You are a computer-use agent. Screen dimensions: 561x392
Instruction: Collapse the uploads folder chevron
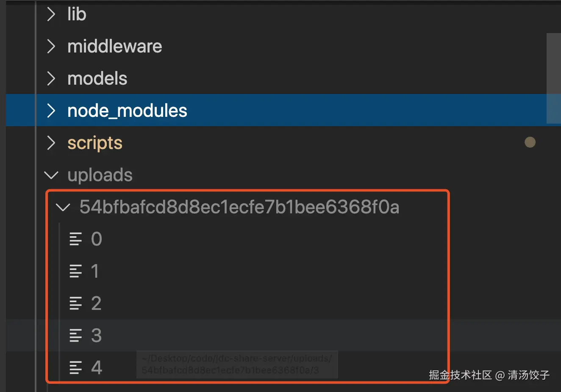51,175
